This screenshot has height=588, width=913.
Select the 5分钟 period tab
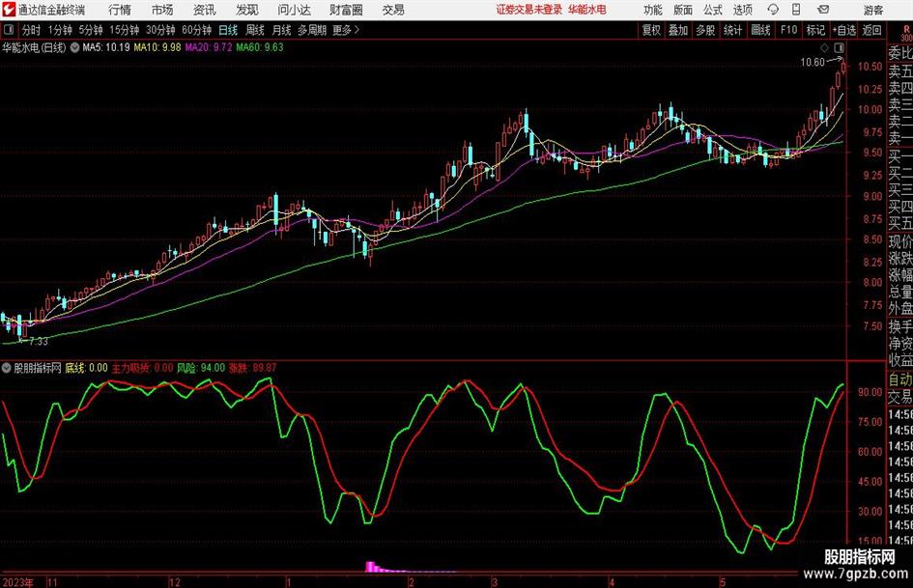point(91,30)
